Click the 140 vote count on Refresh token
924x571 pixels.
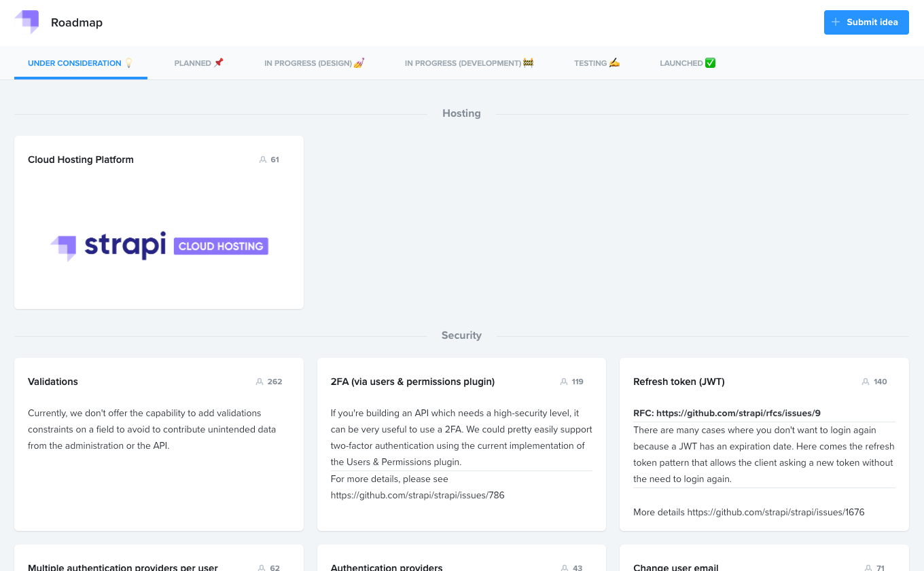tap(881, 382)
